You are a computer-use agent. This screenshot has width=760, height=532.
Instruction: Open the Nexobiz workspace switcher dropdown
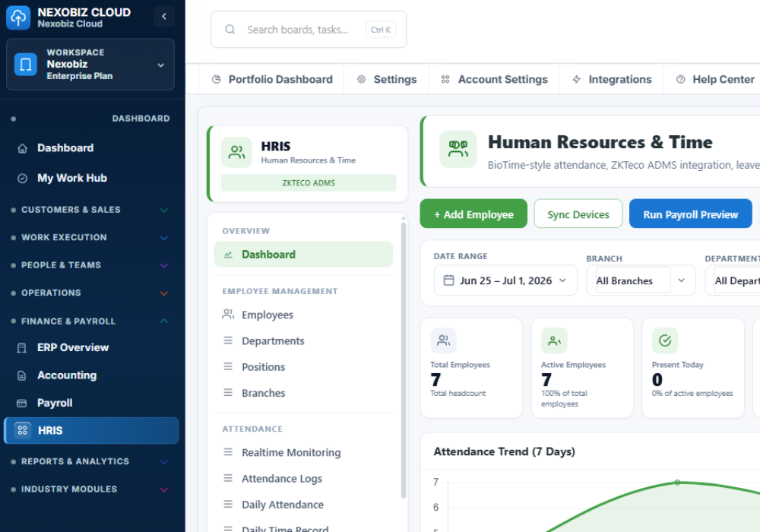90,65
